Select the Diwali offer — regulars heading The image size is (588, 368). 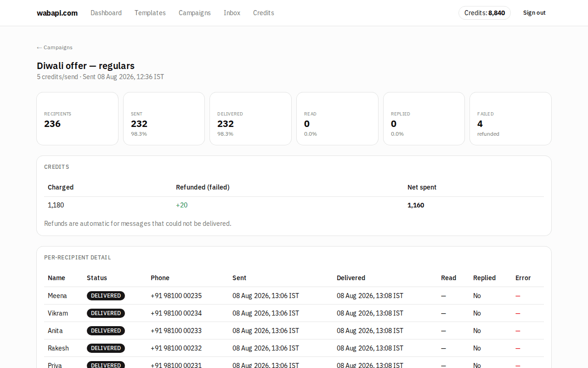point(86,66)
